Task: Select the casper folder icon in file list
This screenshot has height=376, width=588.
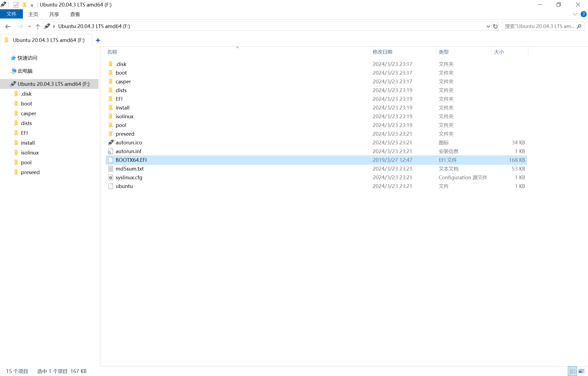Action: pyautogui.click(x=111, y=81)
